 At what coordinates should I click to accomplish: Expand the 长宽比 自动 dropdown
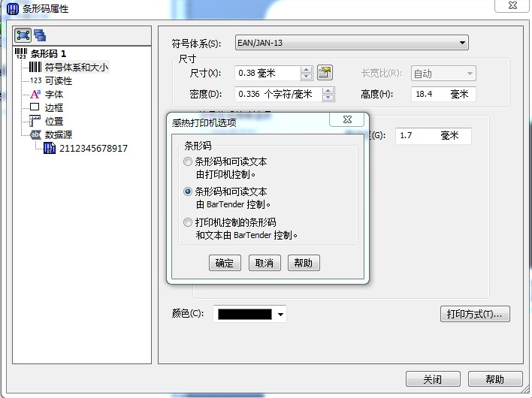[x=470, y=74]
